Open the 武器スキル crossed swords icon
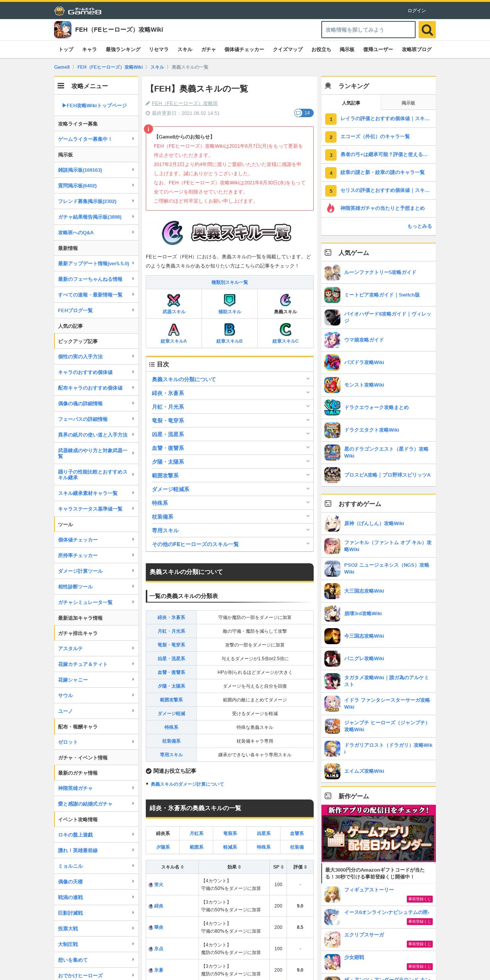 pyautogui.click(x=174, y=300)
